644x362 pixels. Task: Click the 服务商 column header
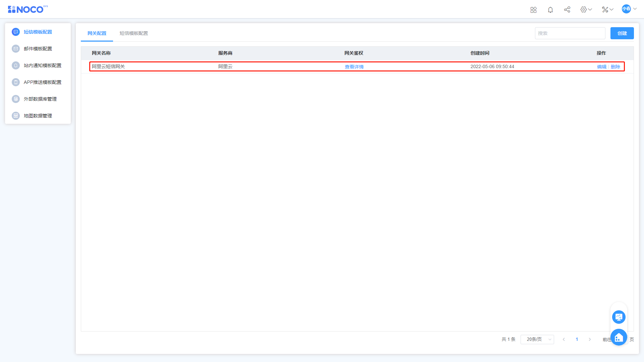point(225,53)
